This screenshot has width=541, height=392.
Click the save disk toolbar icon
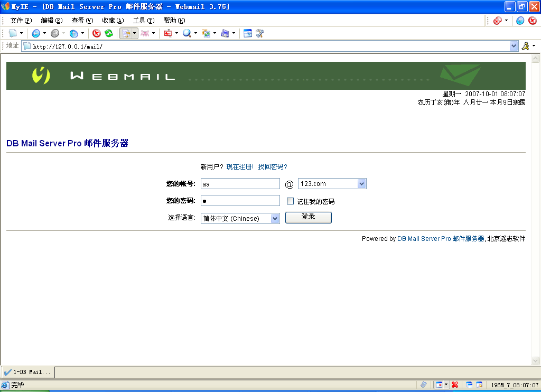[225, 33]
